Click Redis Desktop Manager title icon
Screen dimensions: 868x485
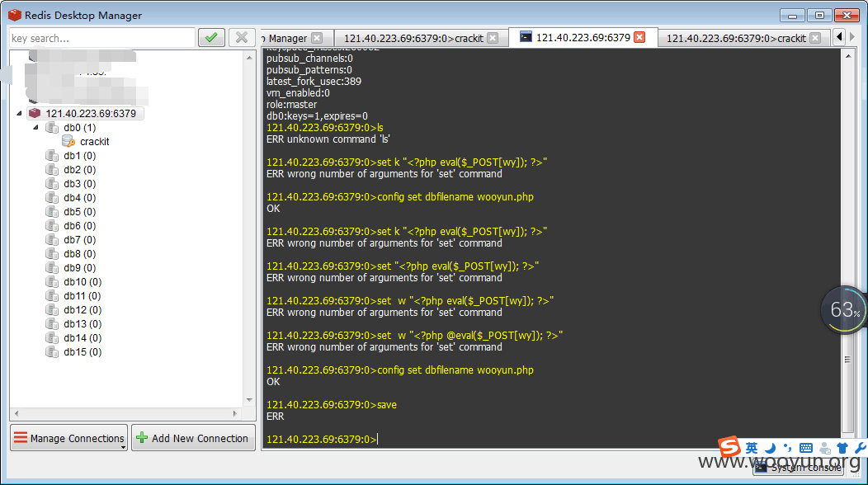click(14, 15)
